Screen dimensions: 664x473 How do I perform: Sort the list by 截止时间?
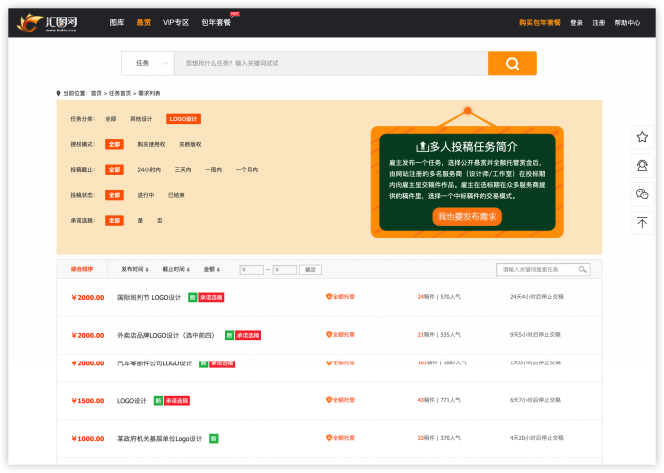point(176,269)
